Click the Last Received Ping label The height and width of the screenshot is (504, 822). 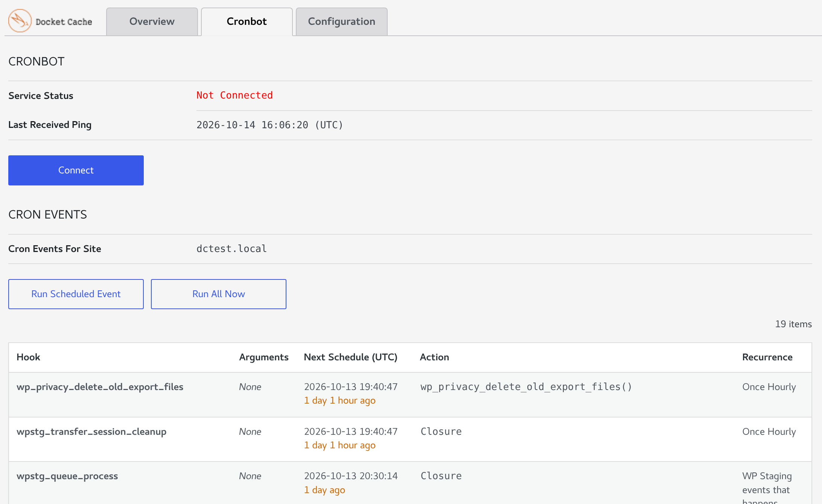(50, 125)
